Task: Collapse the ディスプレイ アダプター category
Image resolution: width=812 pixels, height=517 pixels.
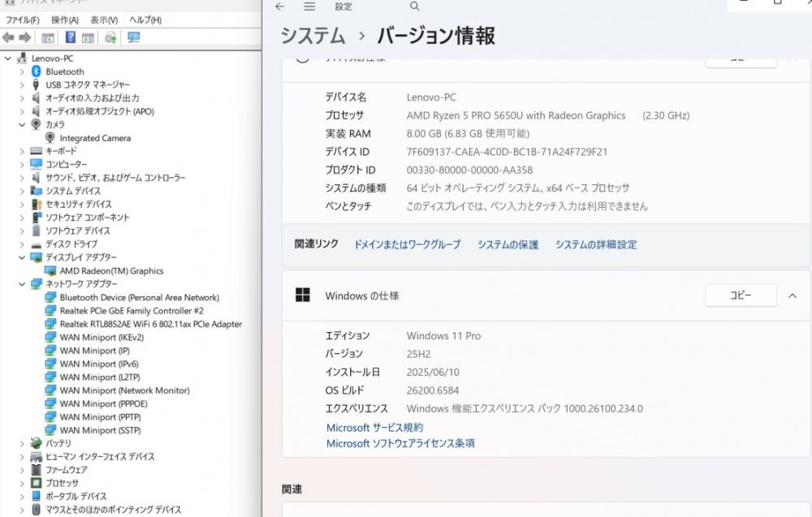Action: pyautogui.click(x=22, y=257)
